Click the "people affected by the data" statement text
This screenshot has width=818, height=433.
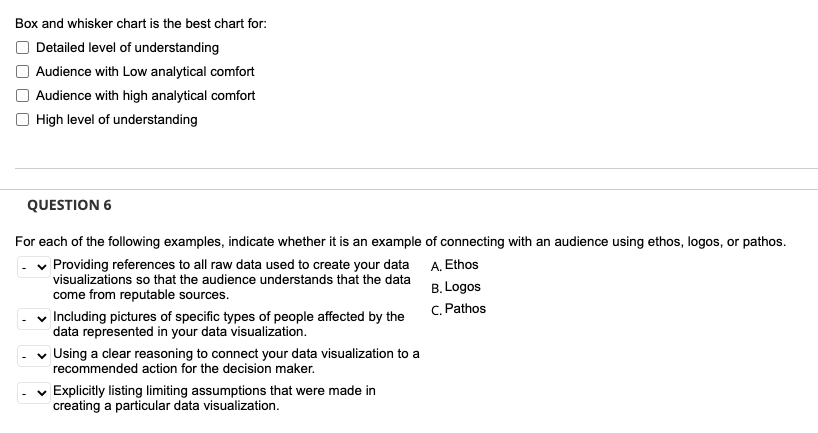tap(180, 331)
